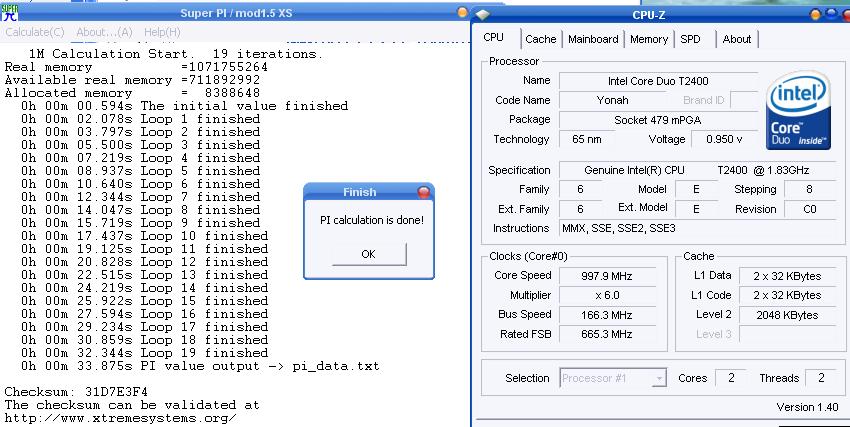Click the Super PI / mod1.5 XS title bar
This screenshot has height=427, width=850.
click(236, 12)
